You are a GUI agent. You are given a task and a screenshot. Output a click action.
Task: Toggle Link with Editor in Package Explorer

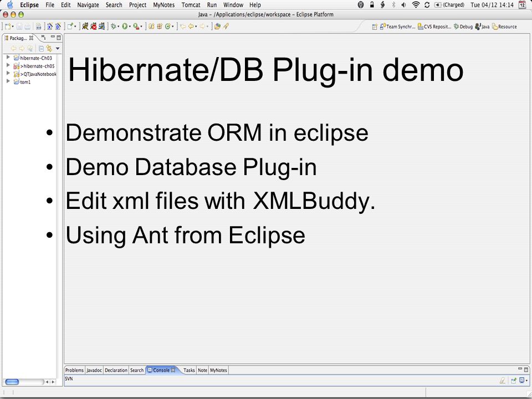coord(49,49)
